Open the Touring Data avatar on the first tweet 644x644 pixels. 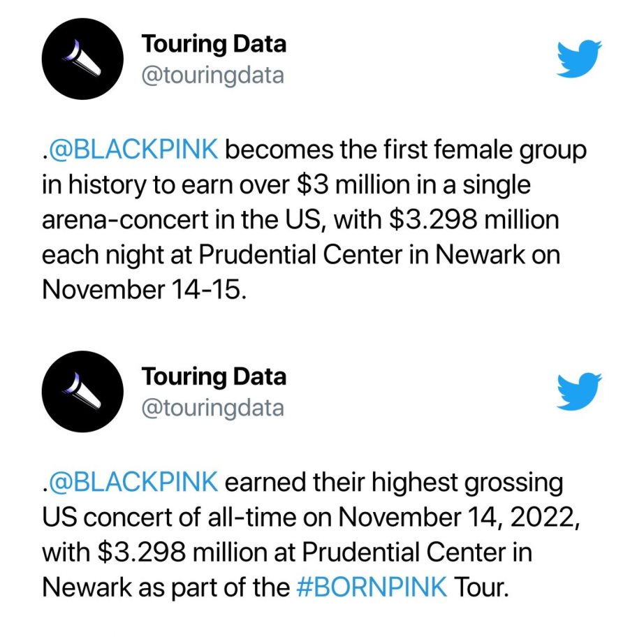click(82, 59)
